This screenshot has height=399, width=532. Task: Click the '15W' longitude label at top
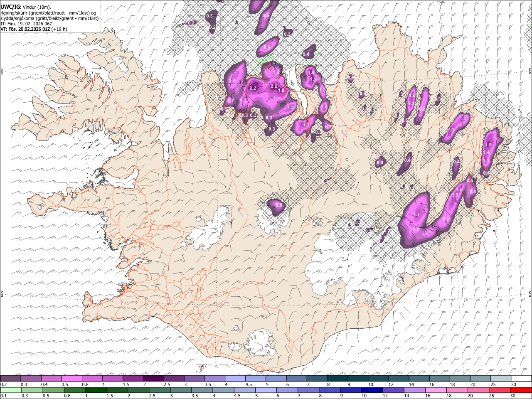coord(441,2)
